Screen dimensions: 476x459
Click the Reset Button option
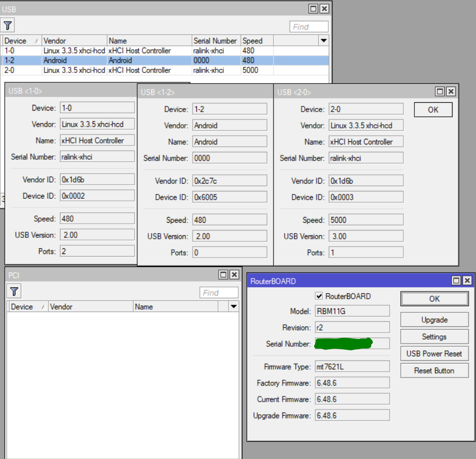(434, 371)
